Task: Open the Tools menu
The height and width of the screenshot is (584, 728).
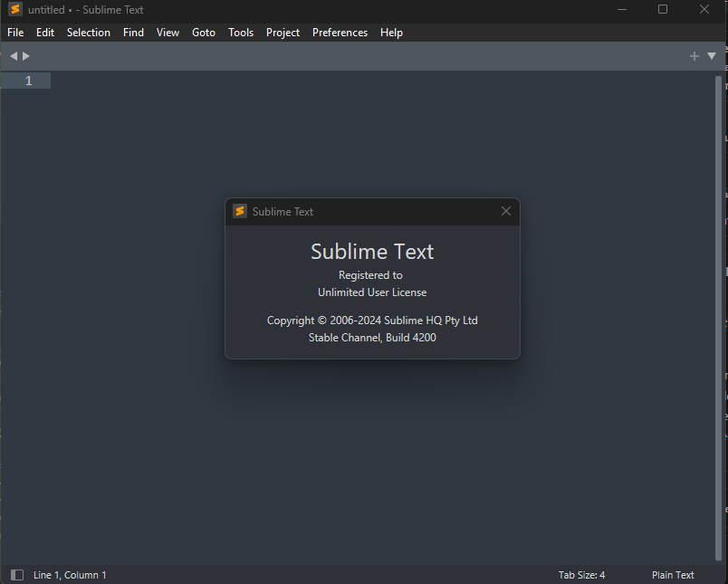Action: [241, 33]
